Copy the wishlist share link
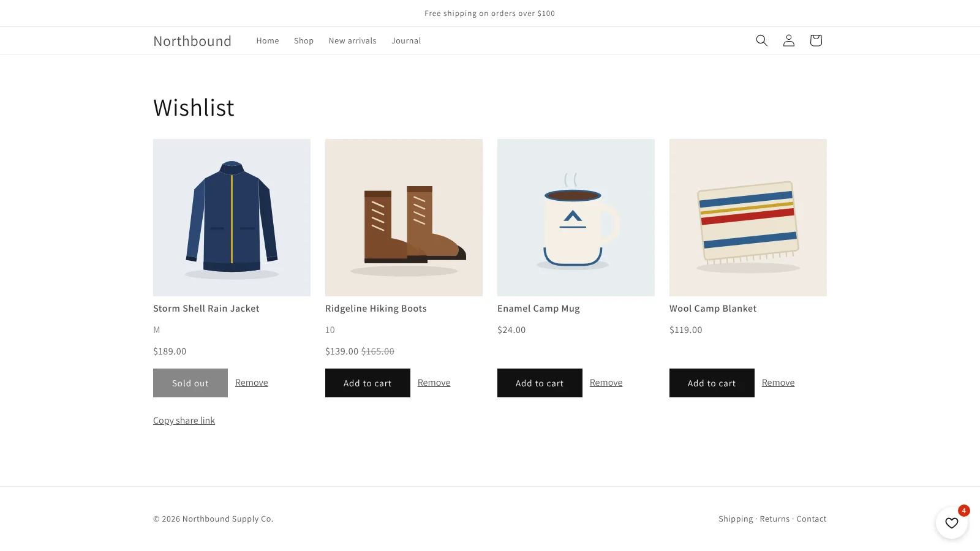The image size is (980, 551). click(x=184, y=421)
